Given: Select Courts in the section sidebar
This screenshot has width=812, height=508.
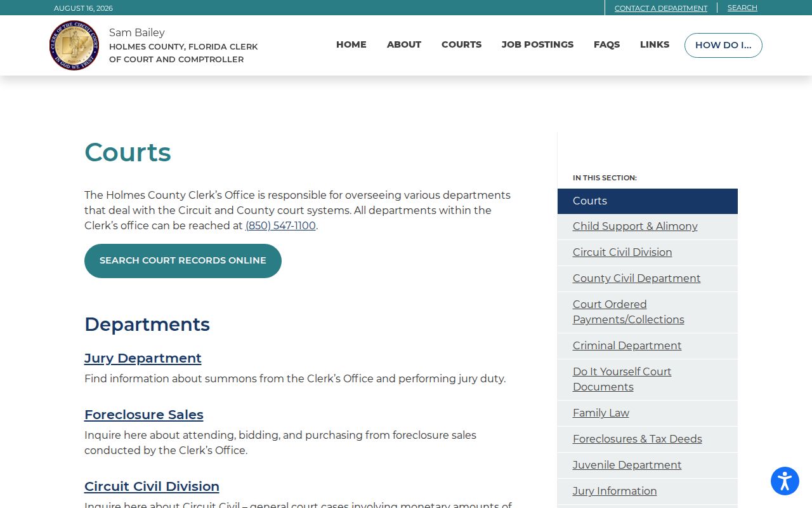Looking at the screenshot, I should click(x=648, y=201).
